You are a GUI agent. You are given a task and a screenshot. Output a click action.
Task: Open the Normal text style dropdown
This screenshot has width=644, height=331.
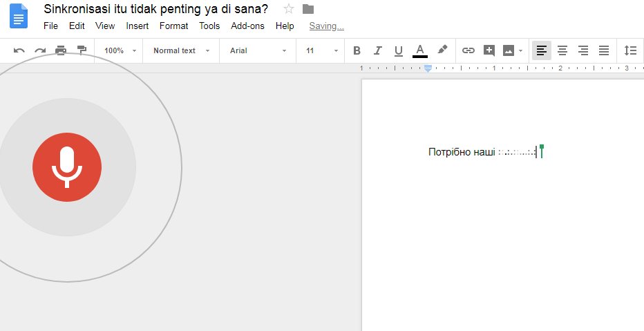pyautogui.click(x=181, y=50)
